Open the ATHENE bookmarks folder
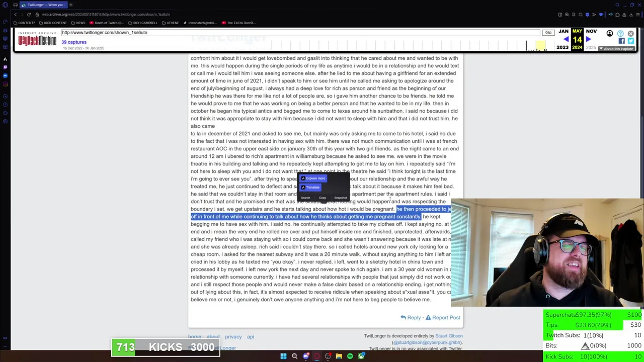 (x=170, y=23)
